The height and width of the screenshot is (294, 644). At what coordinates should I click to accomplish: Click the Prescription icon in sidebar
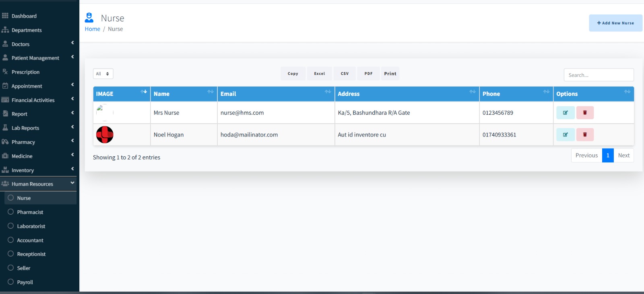pos(5,72)
